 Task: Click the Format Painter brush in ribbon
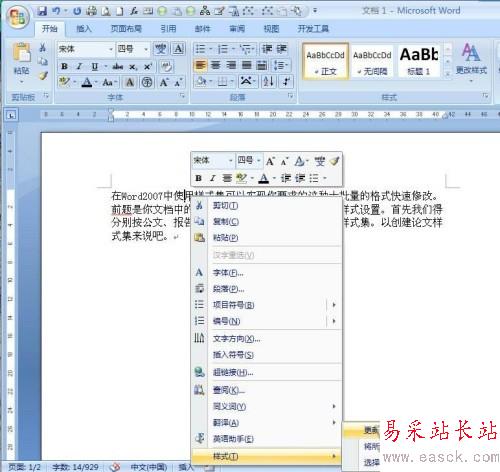click(x=43, y=76)
